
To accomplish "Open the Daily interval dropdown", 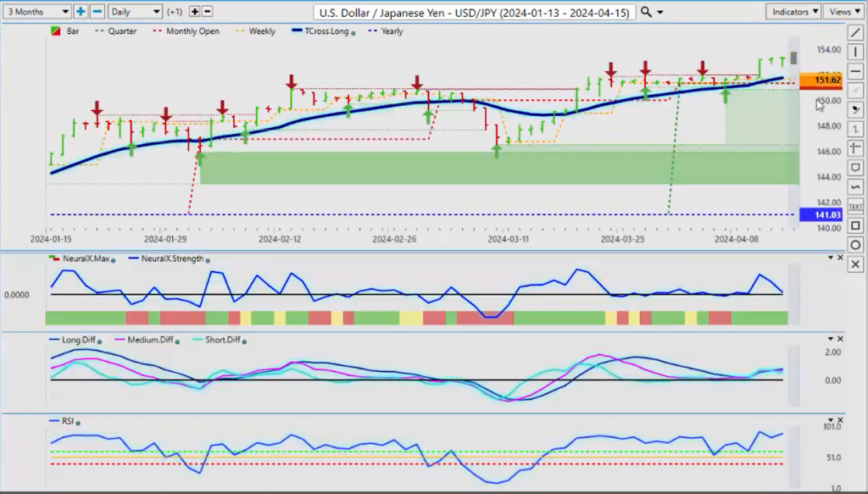I will 135,12.
